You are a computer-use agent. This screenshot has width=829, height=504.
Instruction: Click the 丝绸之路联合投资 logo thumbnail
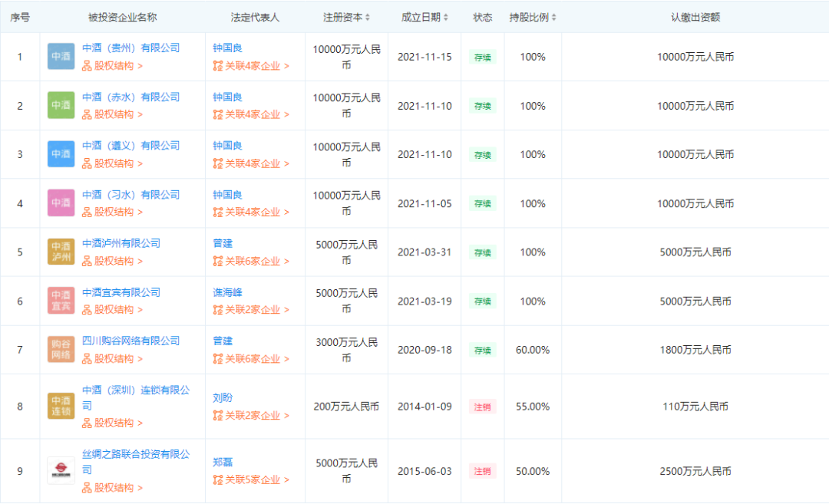pos(61,470)
